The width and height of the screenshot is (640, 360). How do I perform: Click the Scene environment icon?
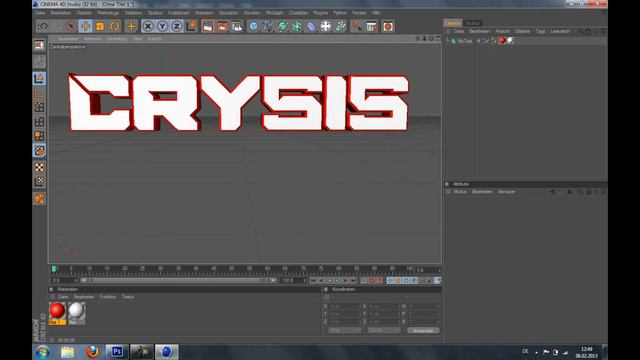[326, 27]
